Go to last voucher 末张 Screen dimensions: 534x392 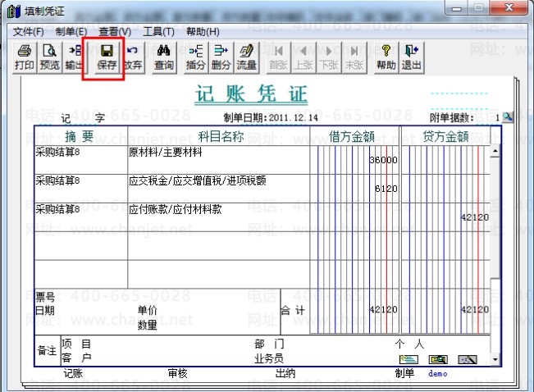pos(354,57)
